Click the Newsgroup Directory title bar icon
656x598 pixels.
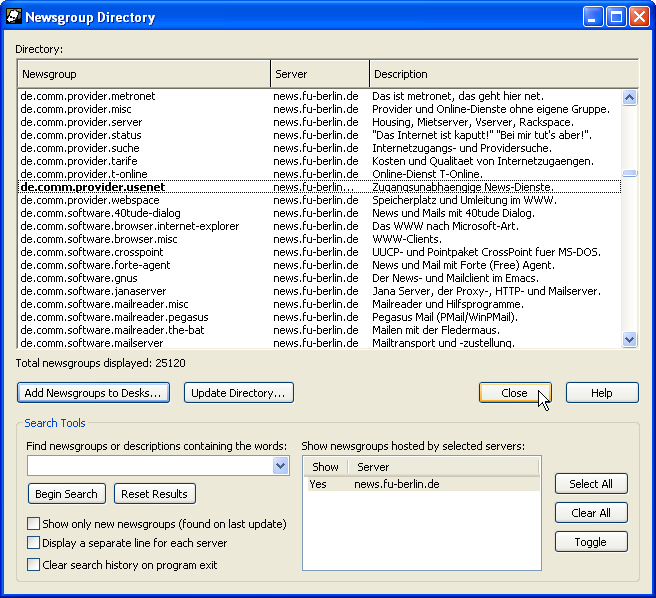(x=13, y=17)
